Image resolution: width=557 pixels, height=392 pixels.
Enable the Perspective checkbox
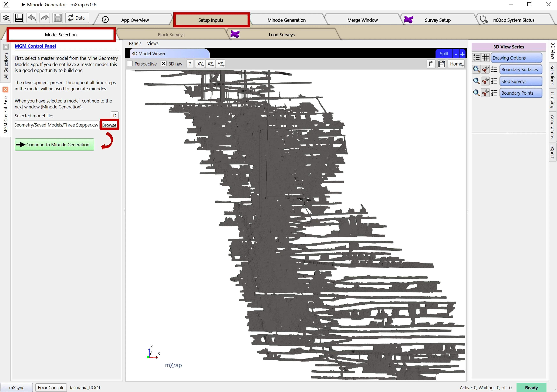click(130, 64)
